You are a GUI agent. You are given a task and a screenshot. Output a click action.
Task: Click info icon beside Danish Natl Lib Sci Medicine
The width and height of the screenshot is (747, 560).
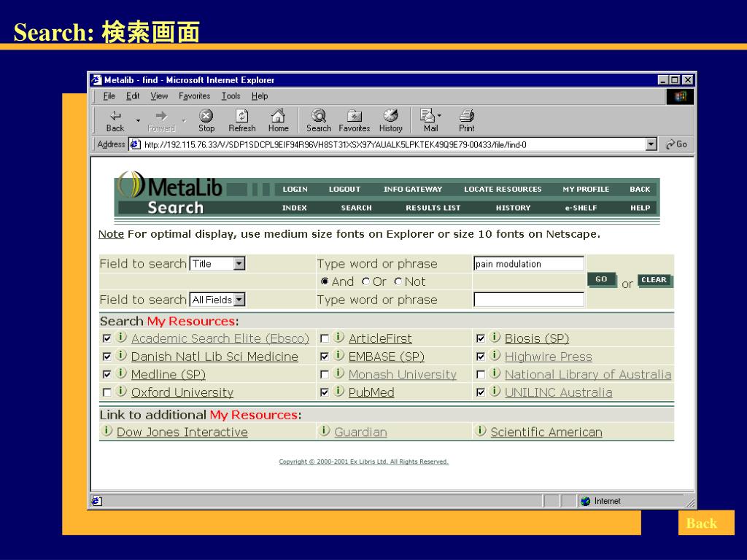point(122,355)
